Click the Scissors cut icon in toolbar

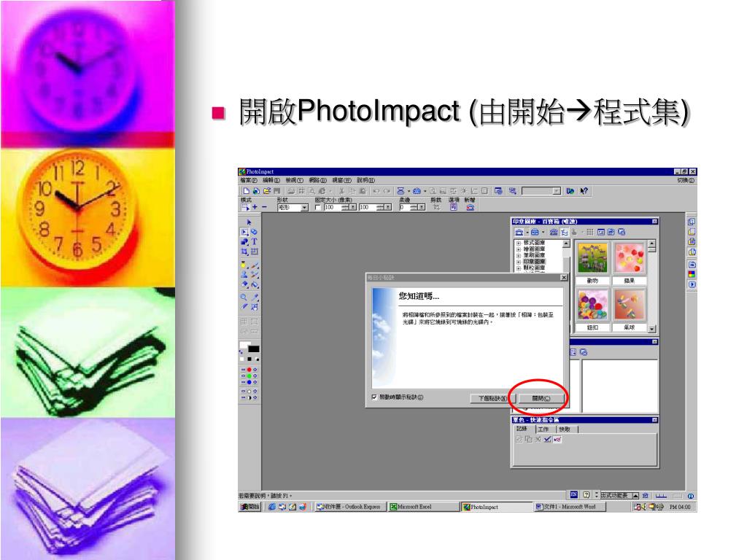[341, 191]
